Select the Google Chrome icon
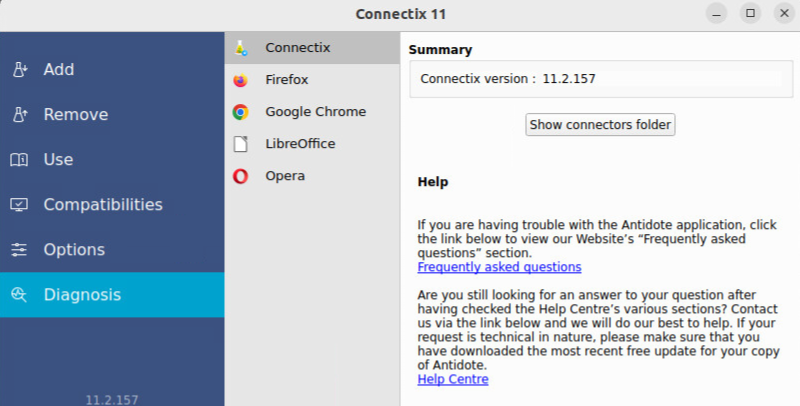 click(240, 112)
